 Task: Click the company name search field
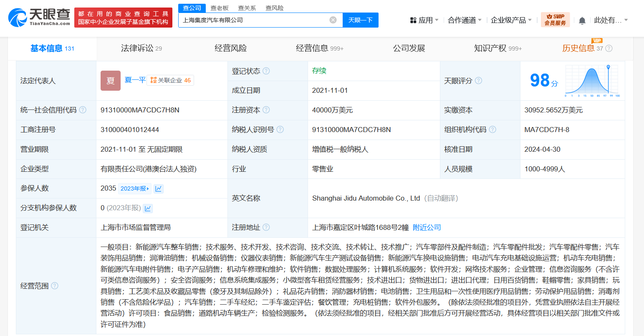(255, 20)
